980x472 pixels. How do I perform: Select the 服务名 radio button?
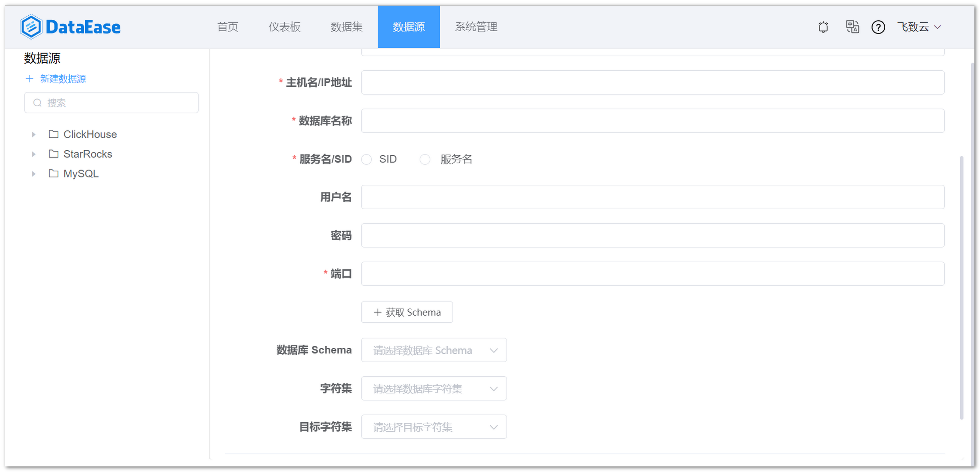(425, 159)
